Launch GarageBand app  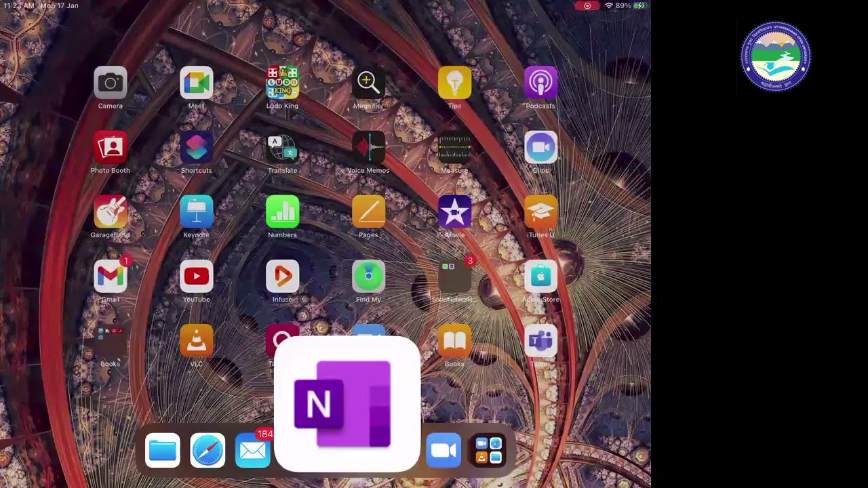pyautogui.click(x=111, y=211)
